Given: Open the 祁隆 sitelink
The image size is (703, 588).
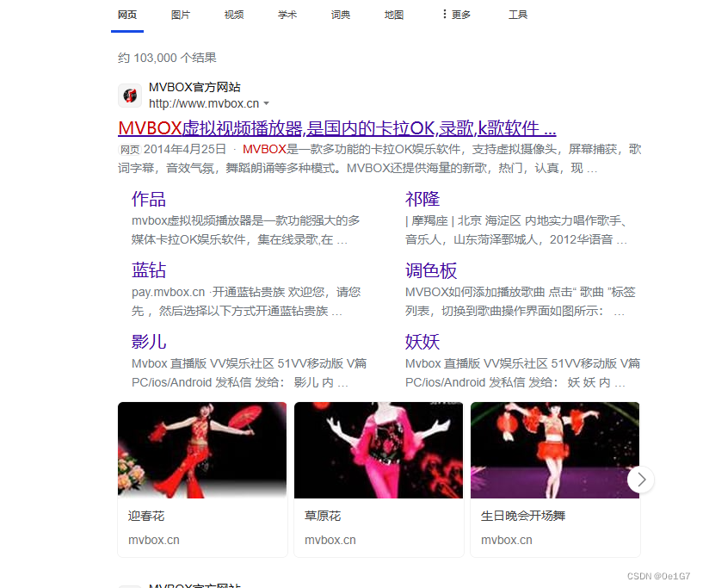Looking at the screenshot, I should click(x=422, y=199).
